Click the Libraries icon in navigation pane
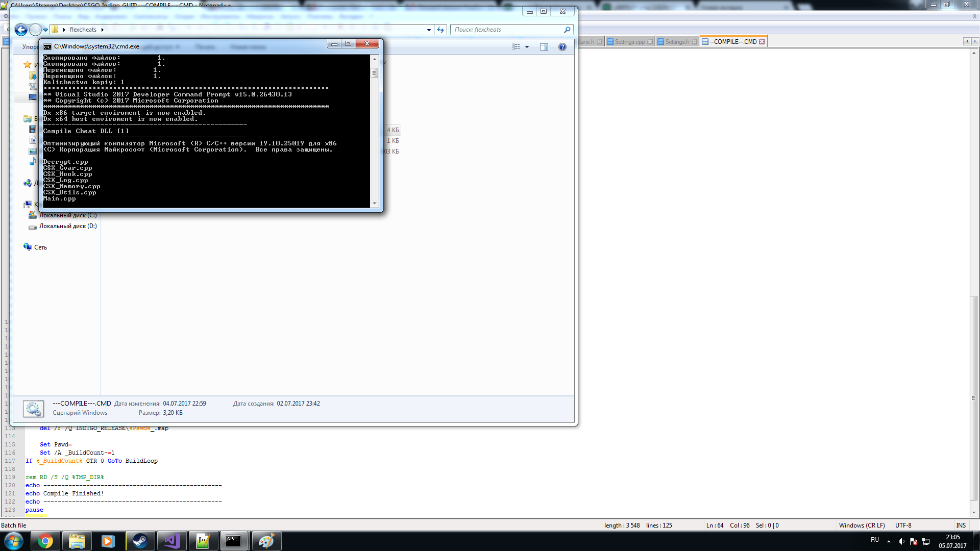The height and width of the screenshot is (551, 980). tap(28, 119)
